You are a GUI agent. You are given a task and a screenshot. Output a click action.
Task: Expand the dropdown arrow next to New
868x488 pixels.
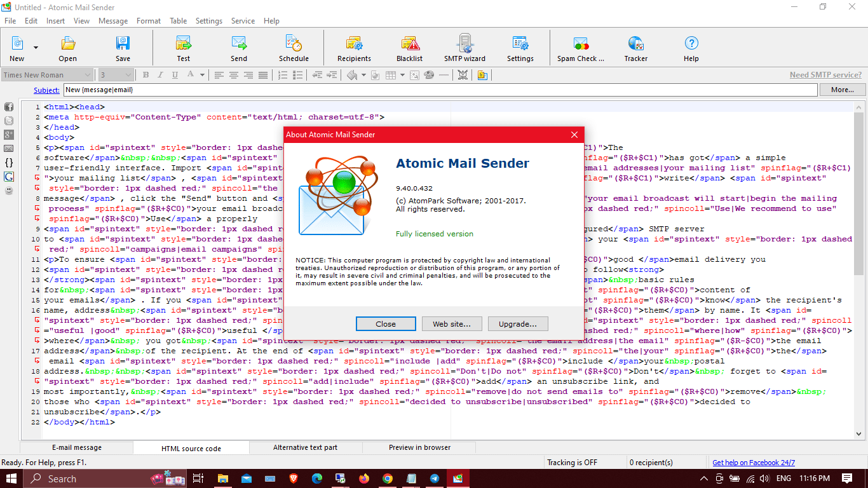pyautogui.click(x=36, y=48)
